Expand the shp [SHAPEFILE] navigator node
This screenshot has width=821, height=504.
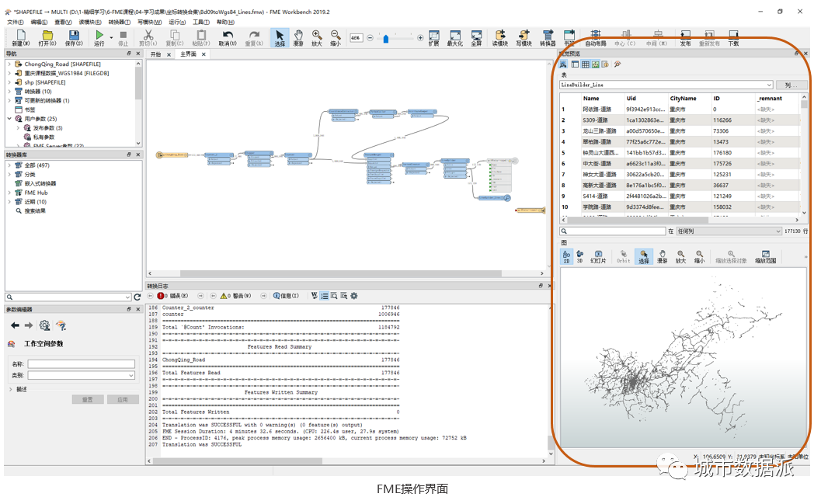[x=9, y=82]
